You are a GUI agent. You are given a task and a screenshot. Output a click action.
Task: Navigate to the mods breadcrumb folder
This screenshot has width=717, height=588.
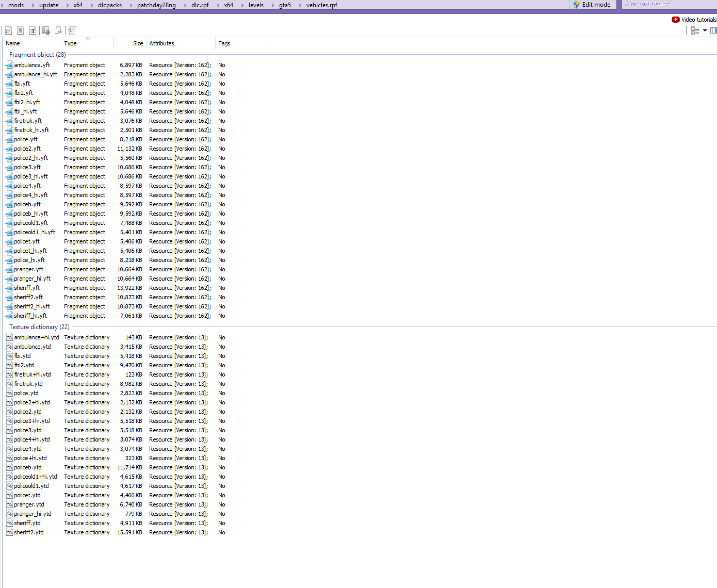[x=16, y=5]
